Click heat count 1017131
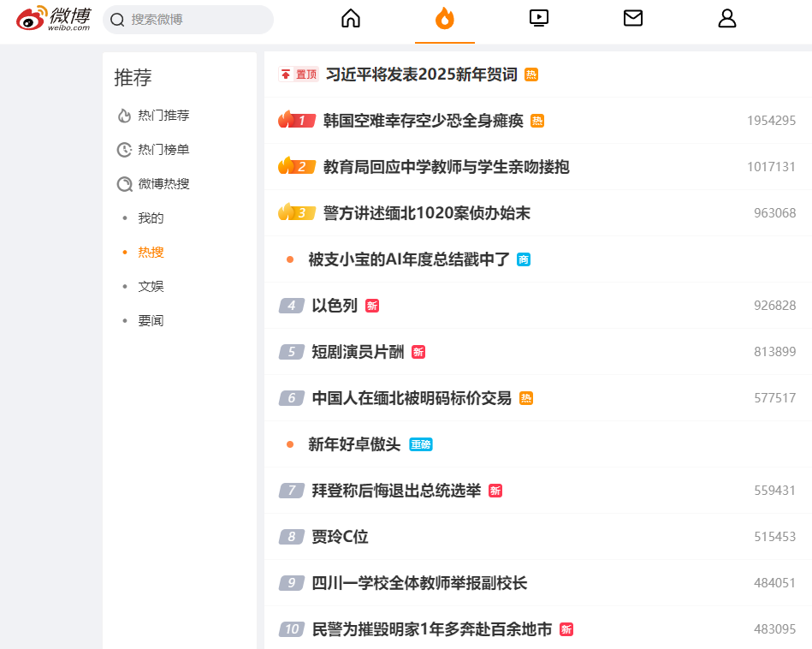Viewport: 812px width, 649px height. [771, 167]
